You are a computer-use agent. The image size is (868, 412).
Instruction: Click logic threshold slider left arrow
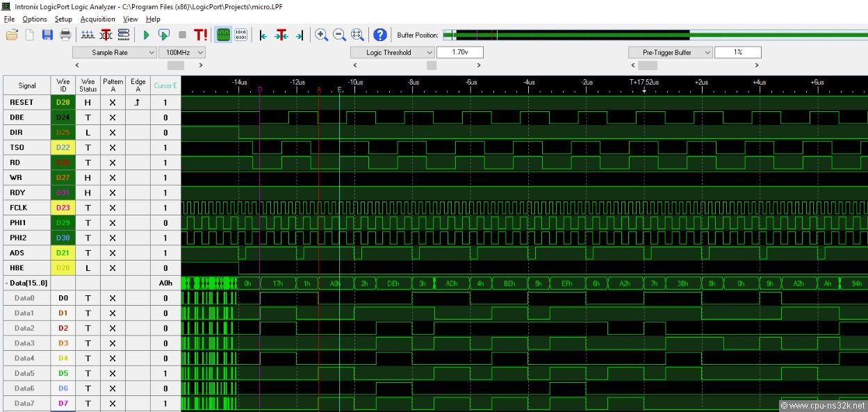pos(355,65)
